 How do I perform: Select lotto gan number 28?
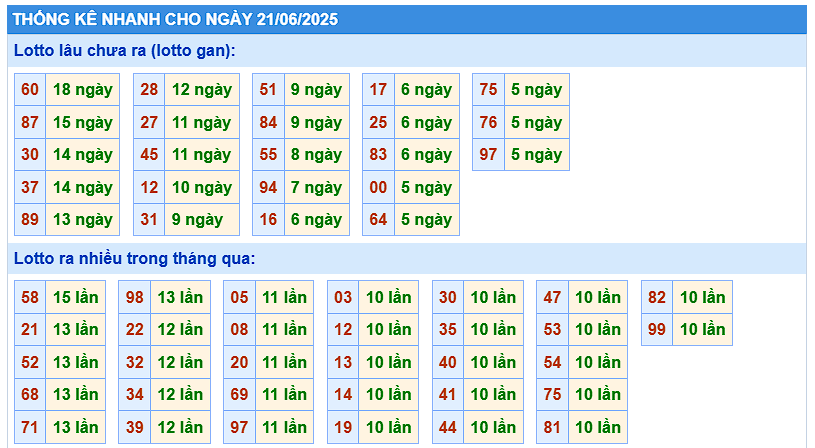coord(149,89)
